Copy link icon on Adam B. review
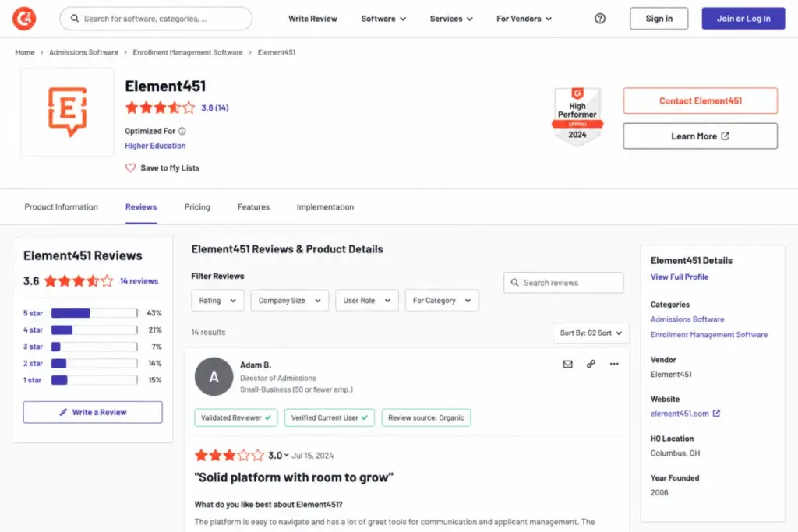 pyautogui.click(x=591, y=365)
